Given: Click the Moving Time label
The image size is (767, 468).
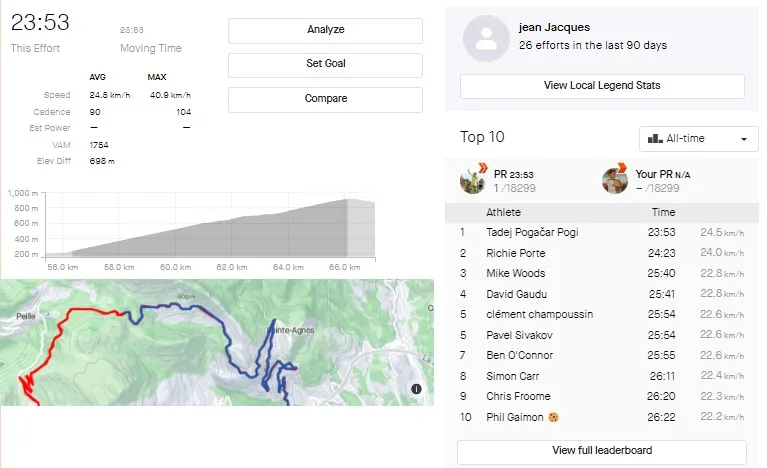Looking at the screenshot, I should point(151,48).
